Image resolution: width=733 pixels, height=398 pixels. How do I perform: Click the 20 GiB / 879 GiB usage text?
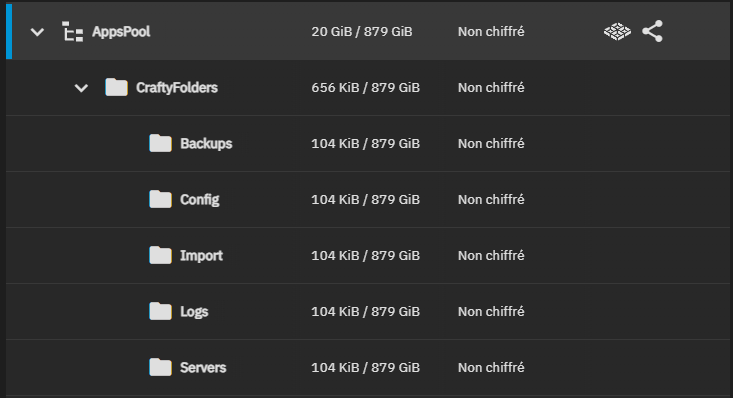click(x=362, y=32)
